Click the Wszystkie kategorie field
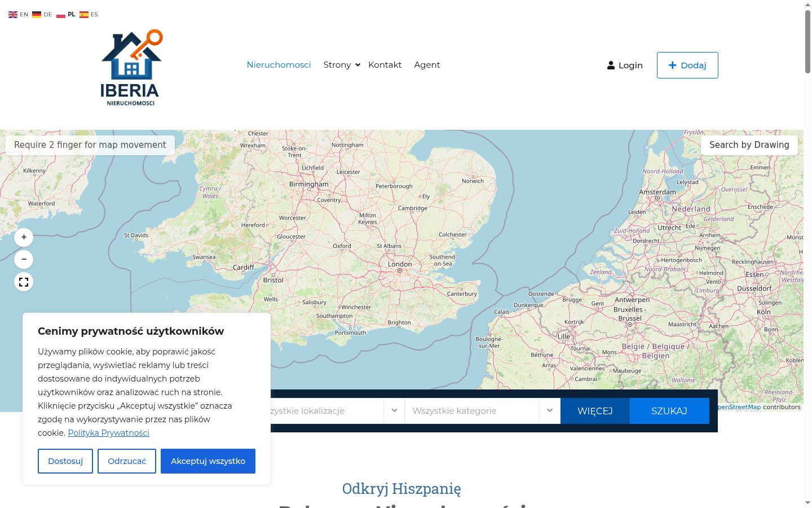 pyautogui.click(x=483, y=410)
